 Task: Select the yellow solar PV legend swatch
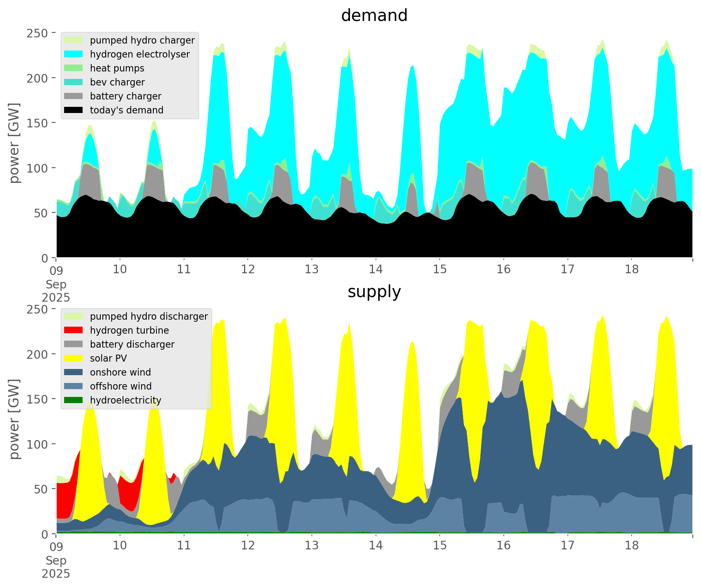point(74,358)
